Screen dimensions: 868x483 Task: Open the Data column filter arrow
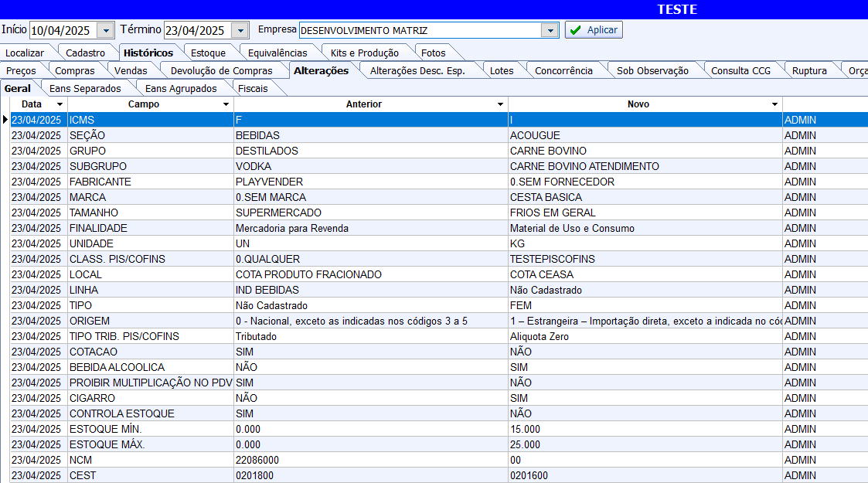pos(60,104)
